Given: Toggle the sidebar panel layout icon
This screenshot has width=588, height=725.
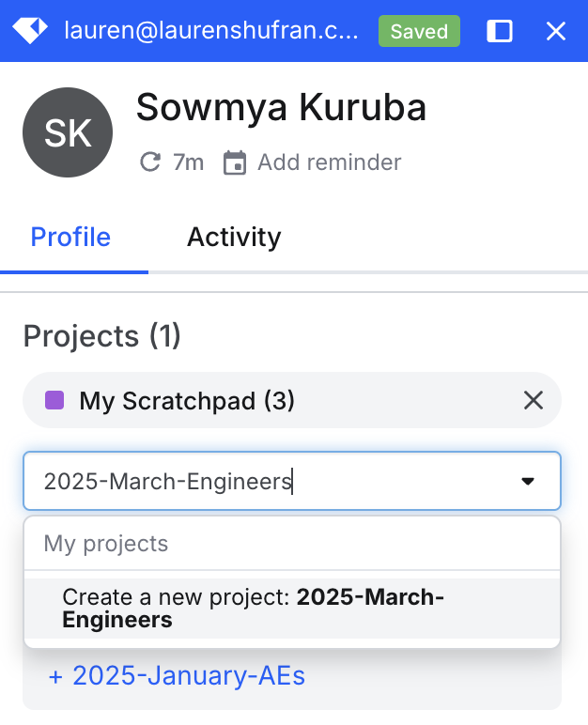Looking at the screenshot, I should (x=500, y=31).
